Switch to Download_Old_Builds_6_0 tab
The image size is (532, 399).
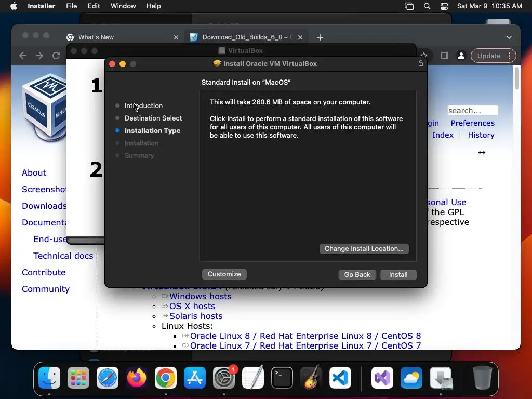pos(245,37)
